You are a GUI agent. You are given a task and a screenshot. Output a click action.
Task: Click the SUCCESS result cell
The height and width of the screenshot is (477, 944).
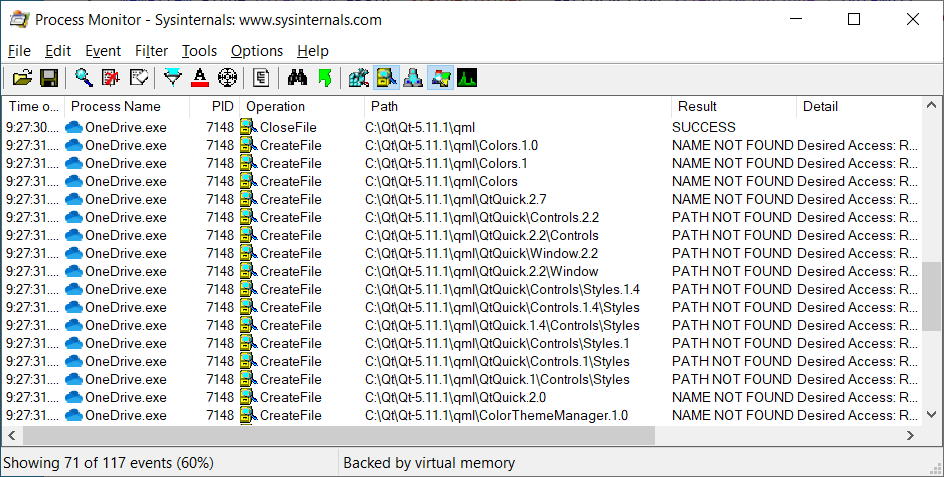(704, 128)
